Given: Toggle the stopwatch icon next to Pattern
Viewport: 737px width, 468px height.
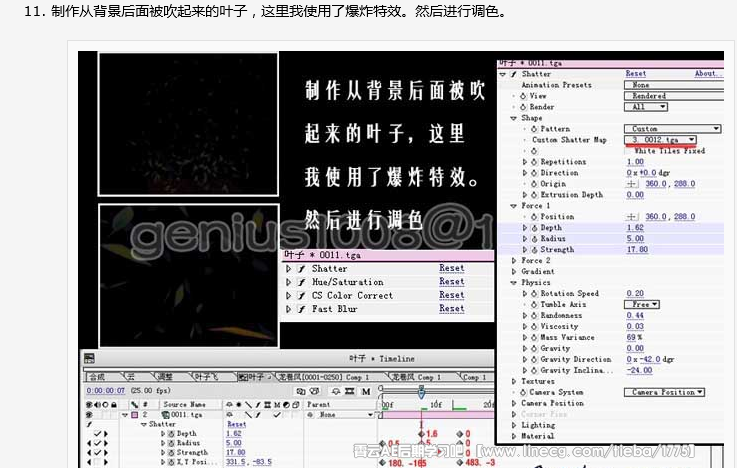Looking at the screenshot, I should (534, 129).
